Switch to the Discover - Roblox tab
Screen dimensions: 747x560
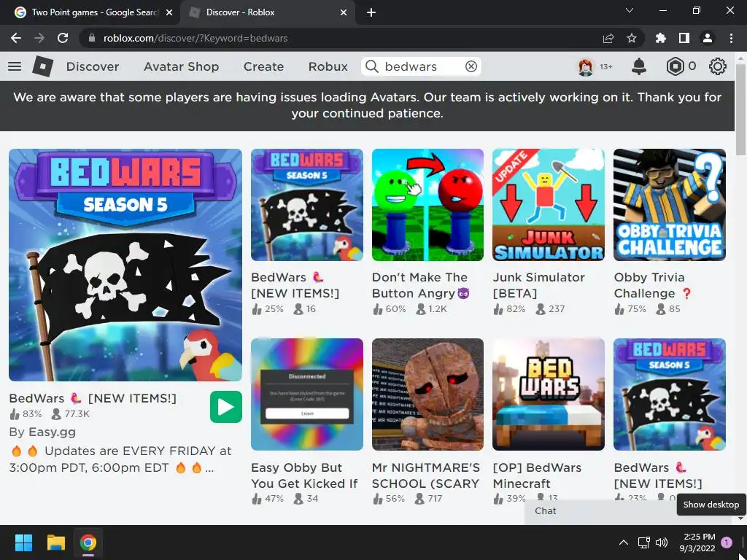point(267,12)
